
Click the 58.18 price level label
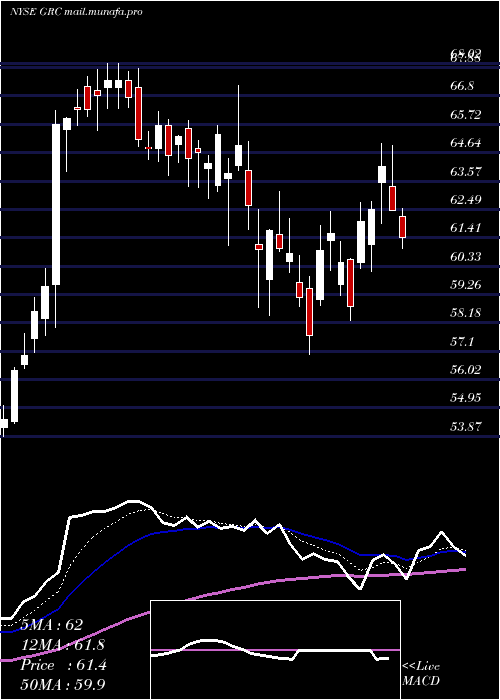pyautogui.click(x=466, y=313)
